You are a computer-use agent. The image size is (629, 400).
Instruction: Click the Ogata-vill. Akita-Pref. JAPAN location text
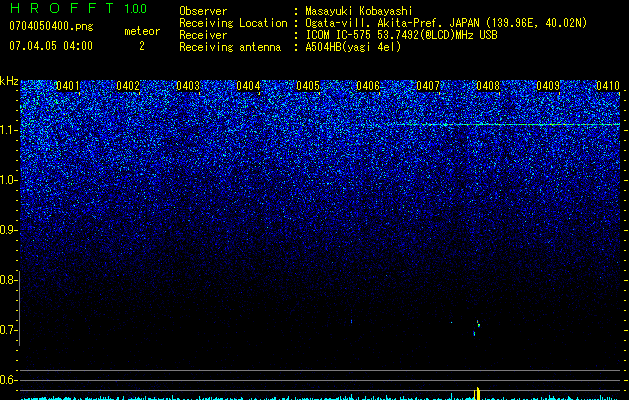(446, 23)
